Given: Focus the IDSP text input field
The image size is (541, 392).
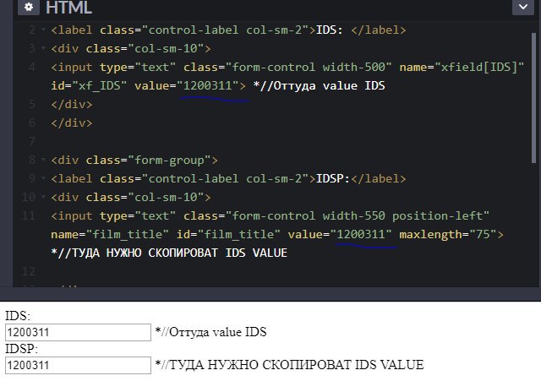Looking at the screenshot, I should coord(78,365).
